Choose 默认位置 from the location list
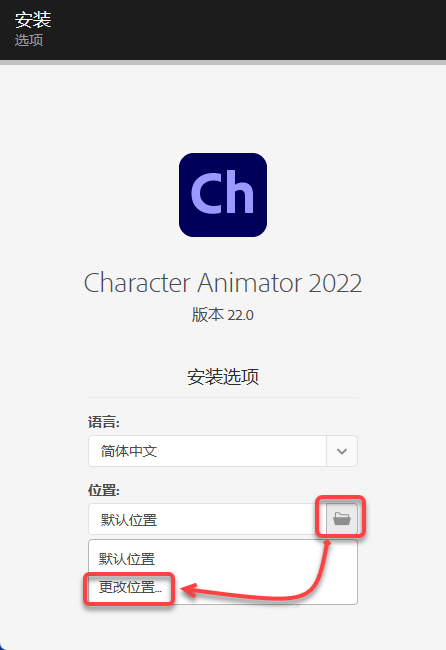 pyautogui.click(x=127, y=559)
